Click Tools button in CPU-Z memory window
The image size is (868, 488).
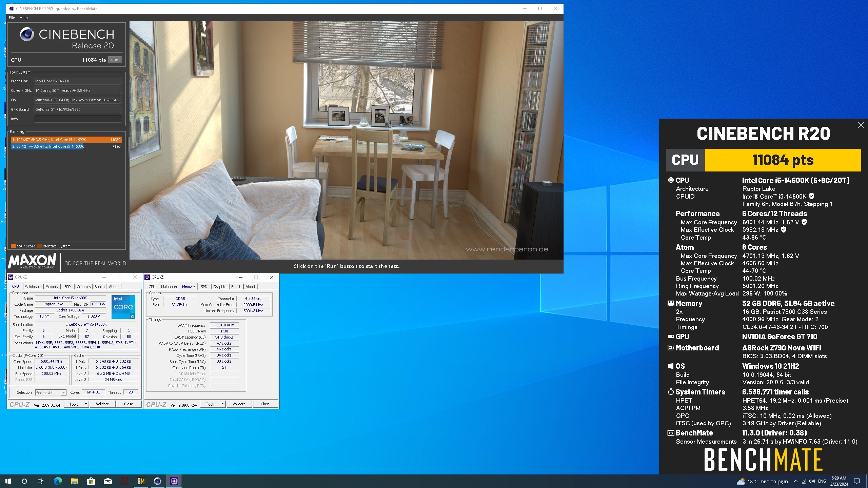pos(210,404)
